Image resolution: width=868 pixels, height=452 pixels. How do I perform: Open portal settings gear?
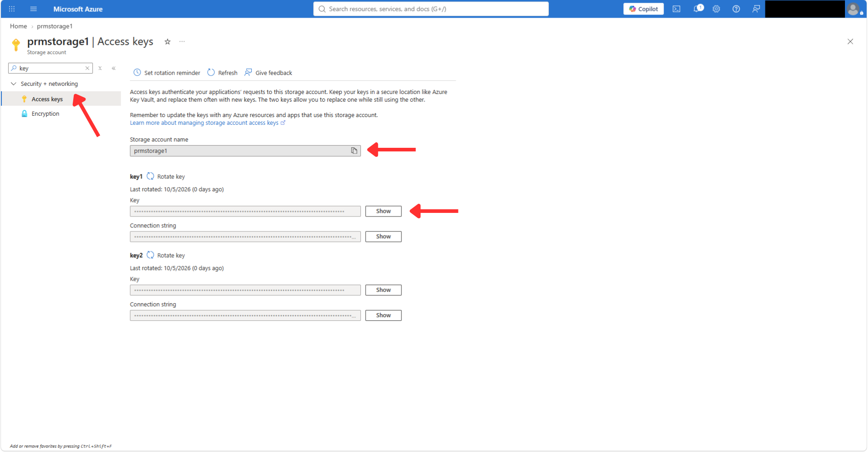[716, 9]
